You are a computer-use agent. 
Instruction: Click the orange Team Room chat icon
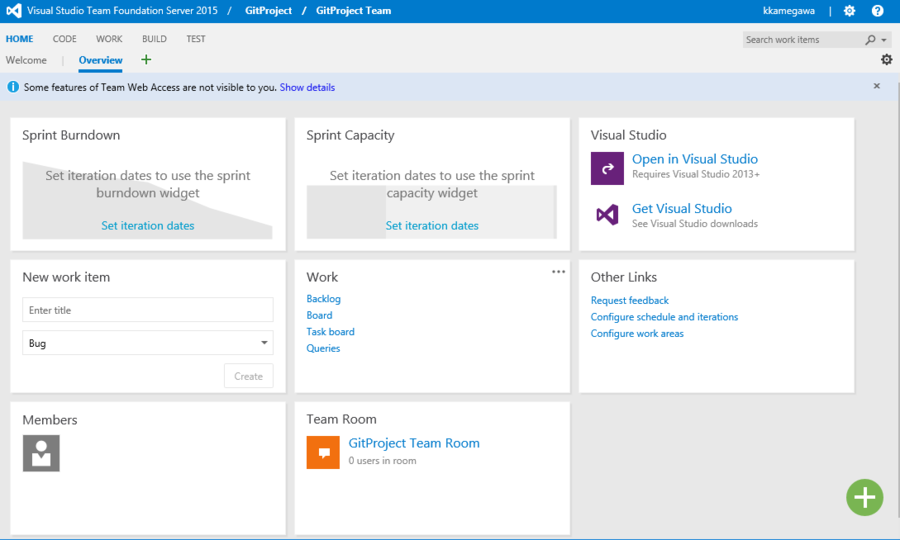pyautogui.click(x=323, y=453)
